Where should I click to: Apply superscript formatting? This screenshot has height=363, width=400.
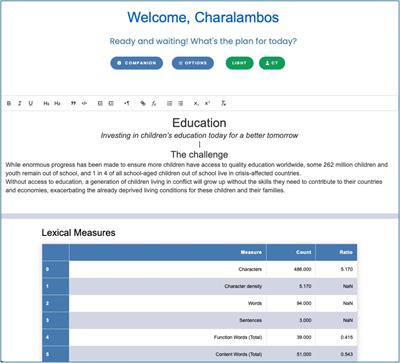(x=207, y=103)
